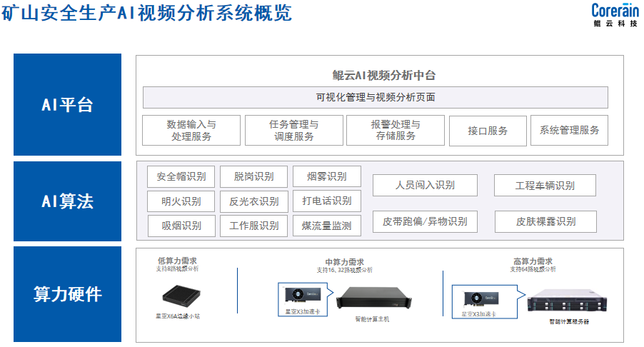
Task: Select the 安全帽识别 algorithm box
Action: tap(181, 176)
